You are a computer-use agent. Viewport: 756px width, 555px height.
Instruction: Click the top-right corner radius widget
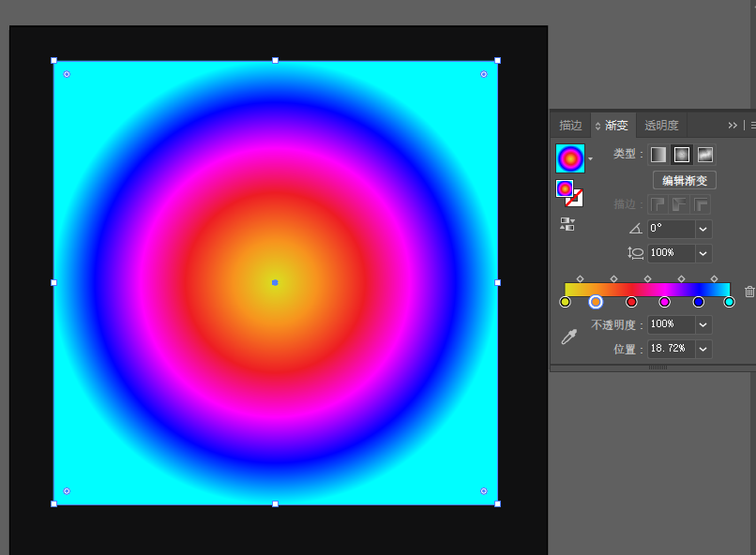point(484,74)
